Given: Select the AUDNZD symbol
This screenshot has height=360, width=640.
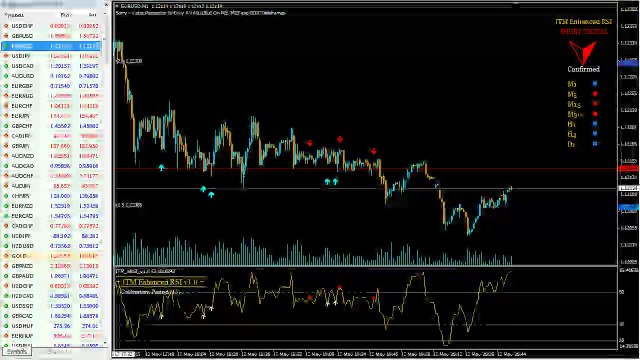Looking at the screenshot, I should coord(22,156).
